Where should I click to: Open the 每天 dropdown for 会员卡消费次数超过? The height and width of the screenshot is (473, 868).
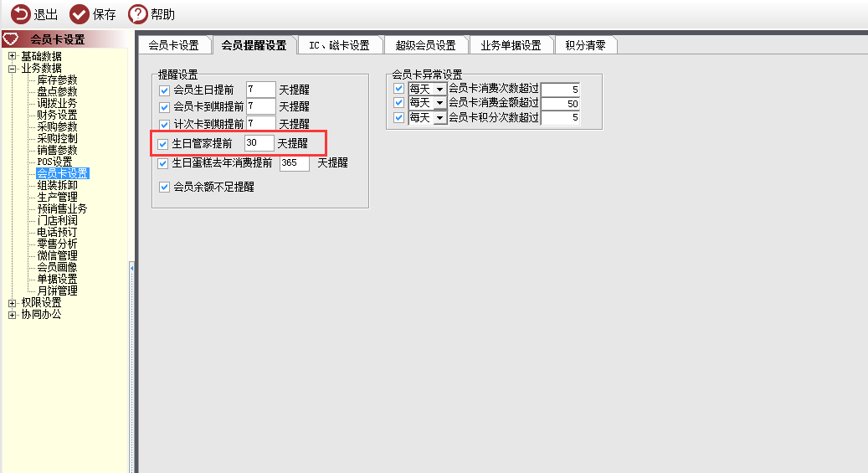coord(439,90)
